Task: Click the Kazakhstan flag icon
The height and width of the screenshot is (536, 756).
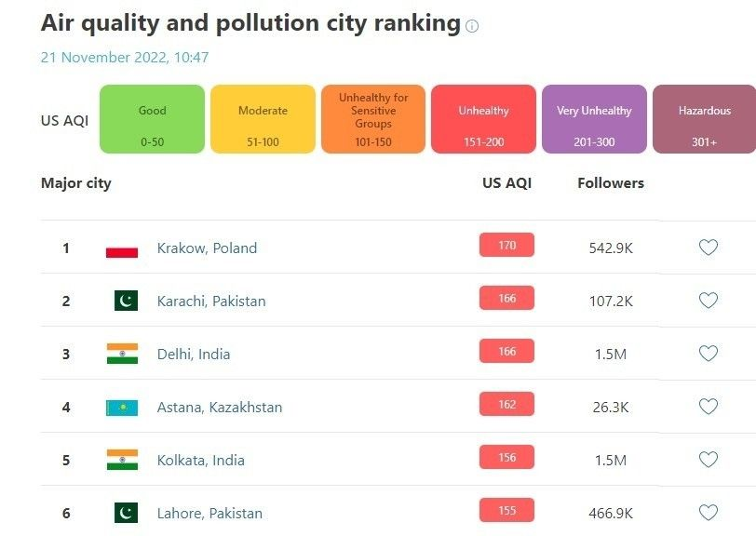Action: click(122, 408)
